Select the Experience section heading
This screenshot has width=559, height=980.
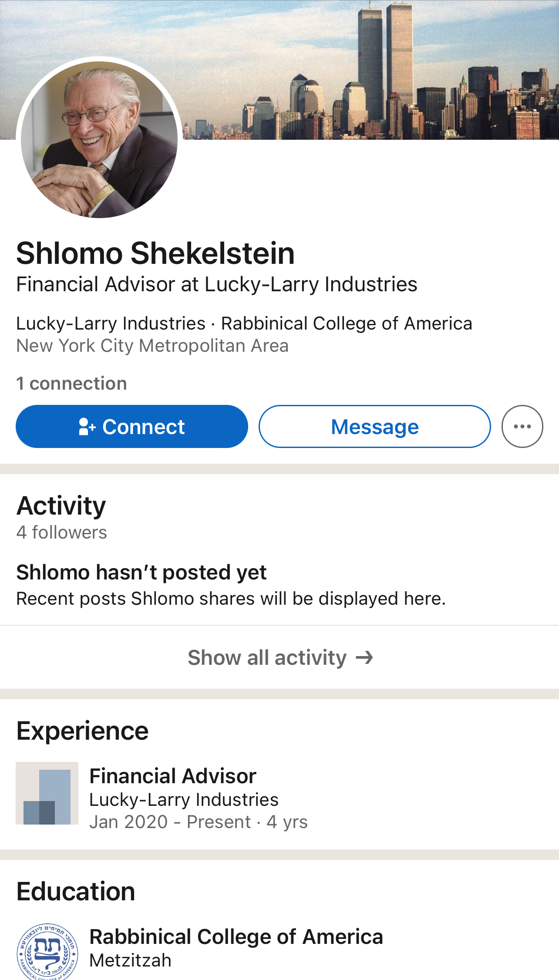82,731
